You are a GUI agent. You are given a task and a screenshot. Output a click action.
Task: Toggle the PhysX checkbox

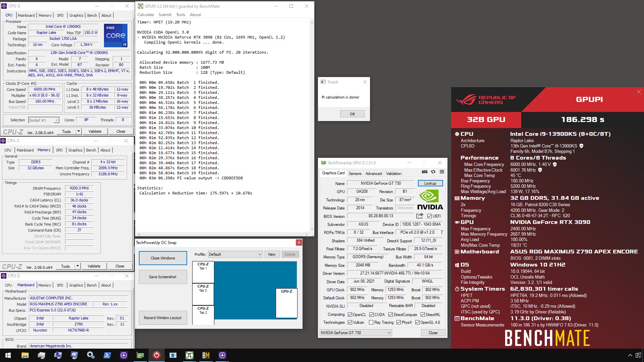tap(398, 322)
